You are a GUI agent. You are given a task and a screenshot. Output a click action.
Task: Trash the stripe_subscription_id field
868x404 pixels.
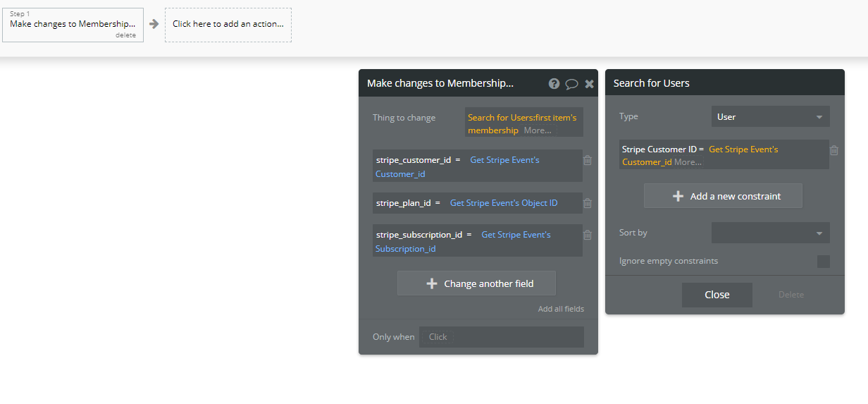(x=588, y=235)
